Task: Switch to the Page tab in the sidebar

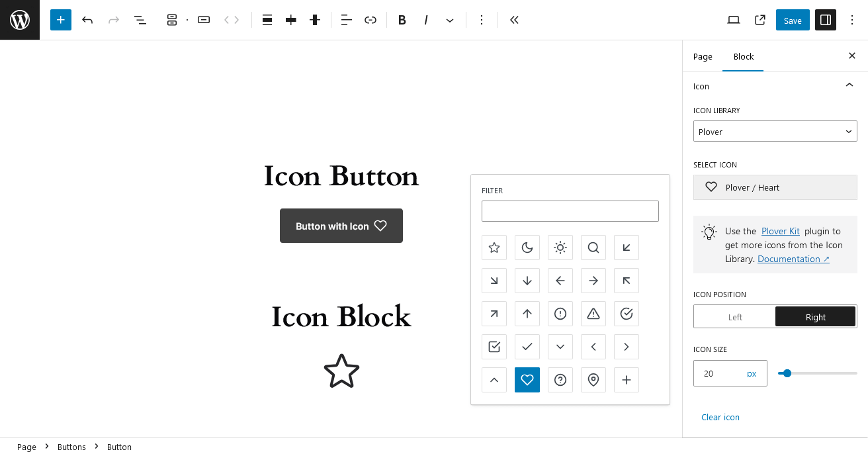Action: 703,56
